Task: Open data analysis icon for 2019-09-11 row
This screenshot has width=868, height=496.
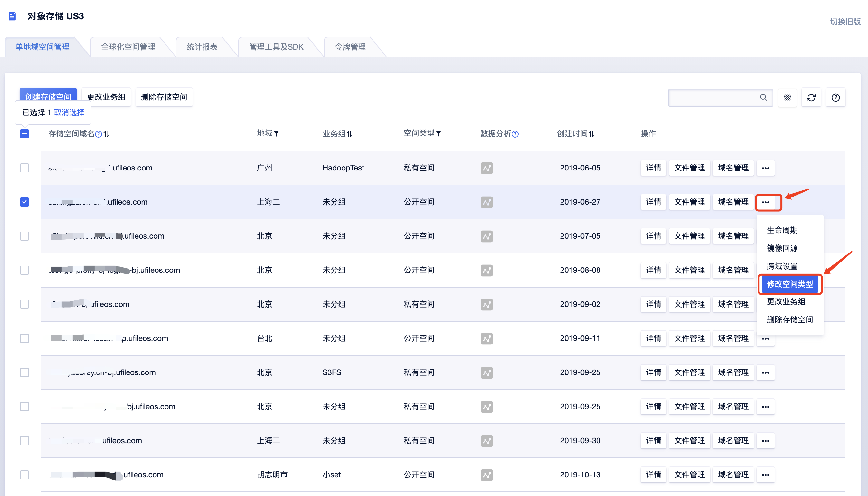Action: pos(486,339)
